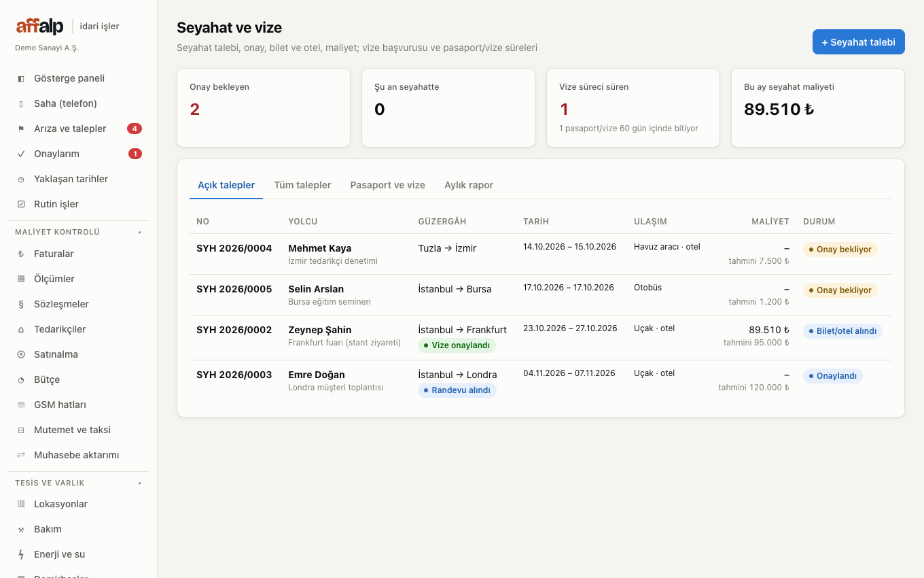Open the Vize süreci süren summary card
Viewport: 924px width, 578px height.
[633, 107]
